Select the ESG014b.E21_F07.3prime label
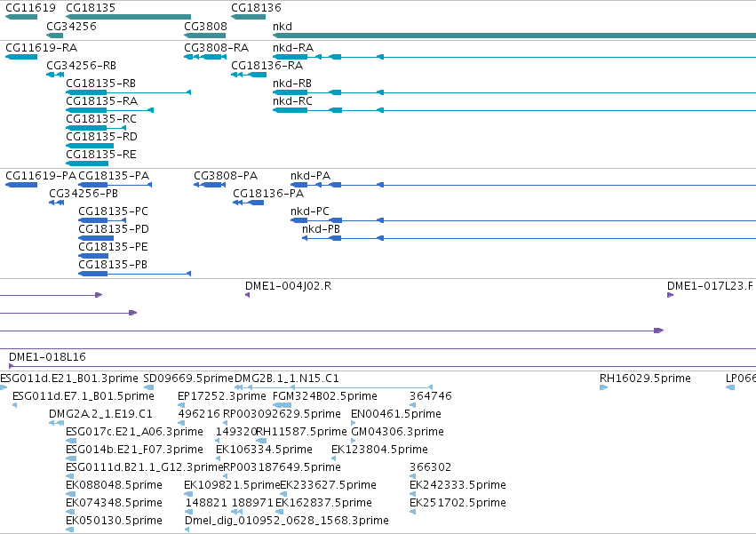Screen dimensions: 756x534 pos(134,450)
